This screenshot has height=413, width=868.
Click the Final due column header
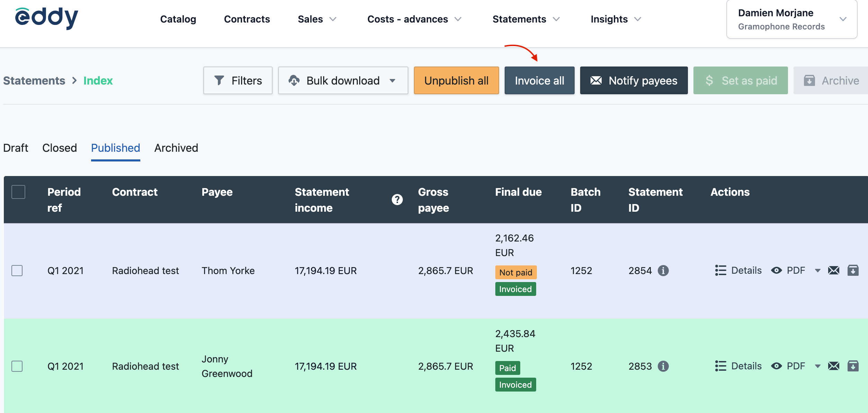tap(518, 192)
